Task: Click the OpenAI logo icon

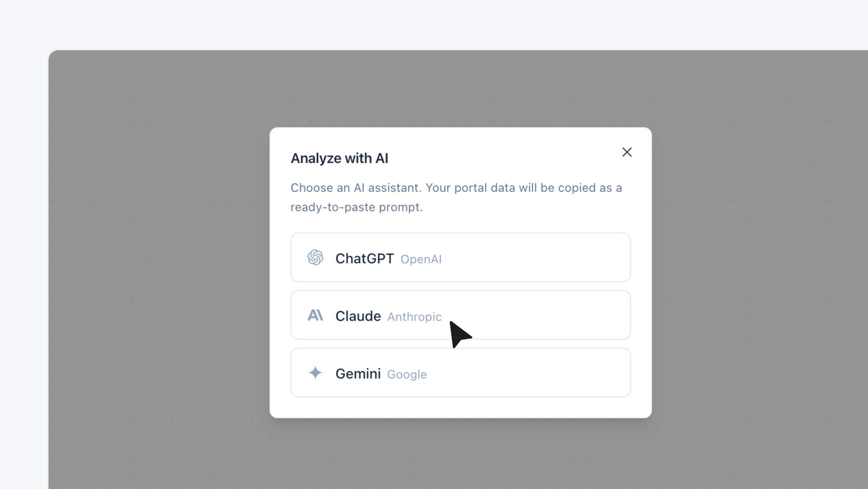Action: pyautogui.click(x=316, y=258)
